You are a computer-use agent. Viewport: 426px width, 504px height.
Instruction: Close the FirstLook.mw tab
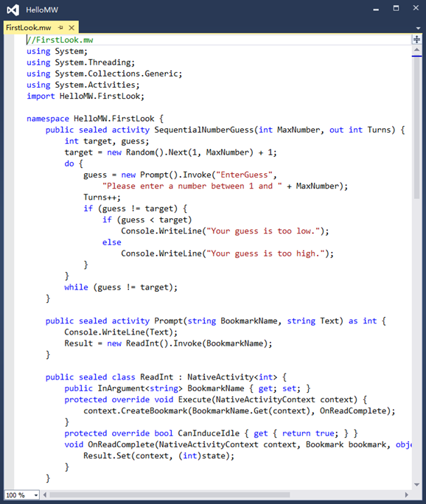coord(71,28)
